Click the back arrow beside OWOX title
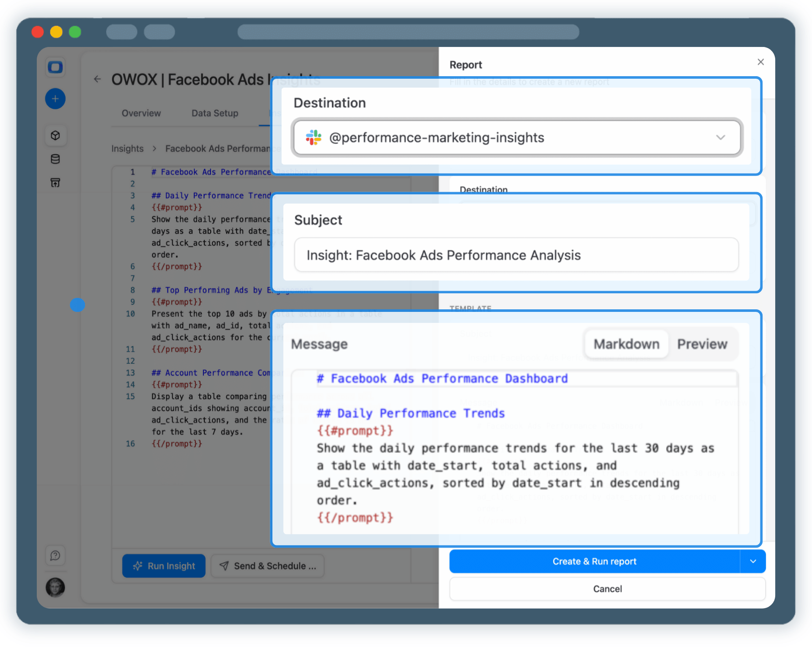The width and height of the screenshot is (812, 661). 97,79
